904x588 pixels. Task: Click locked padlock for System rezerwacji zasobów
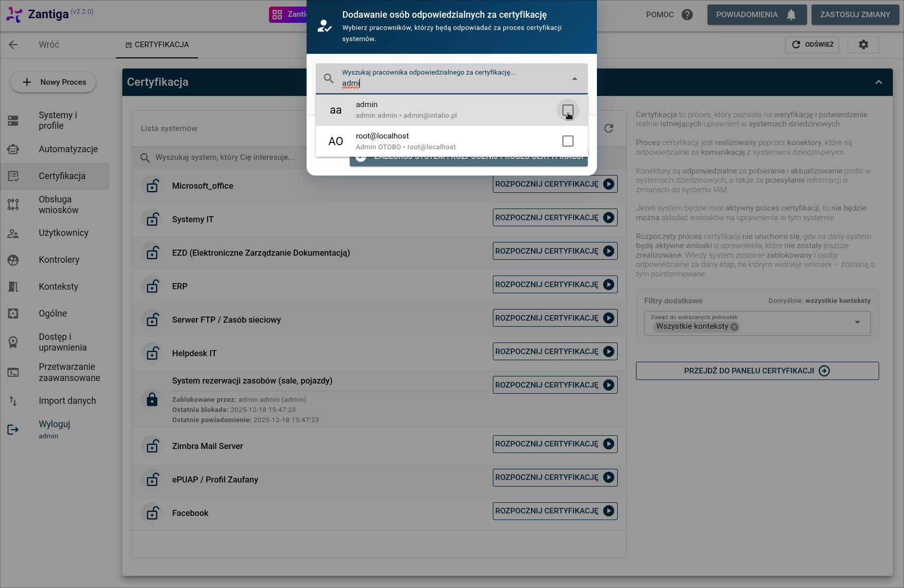pos(152,399)
